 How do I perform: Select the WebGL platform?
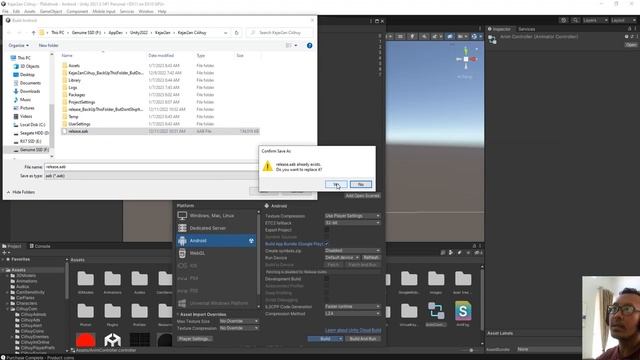(x=216, y=253)
